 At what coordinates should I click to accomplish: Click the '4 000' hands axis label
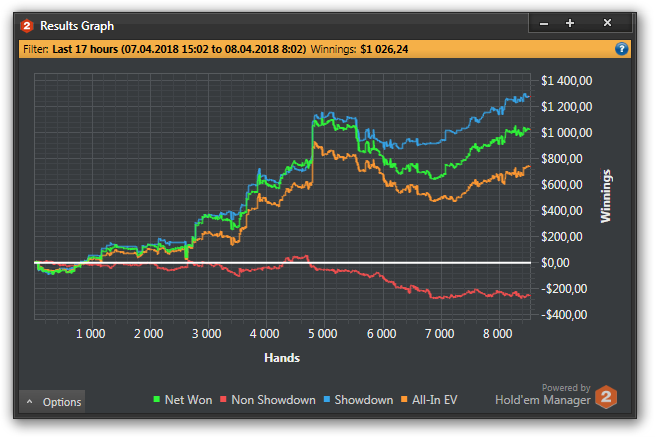coord(264,334)
